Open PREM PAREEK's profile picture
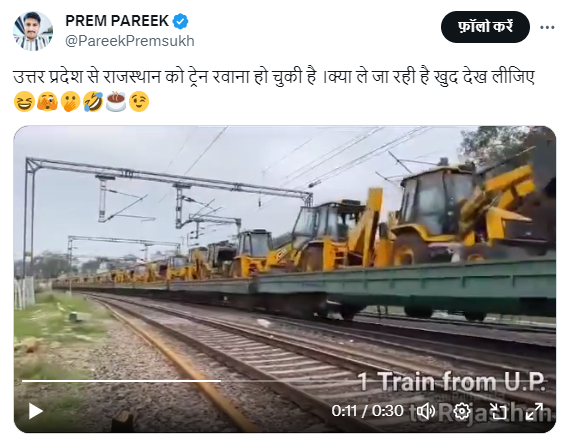Image resolution: width=568 pixels, height=445 pixels. click(x=33, y=31)
